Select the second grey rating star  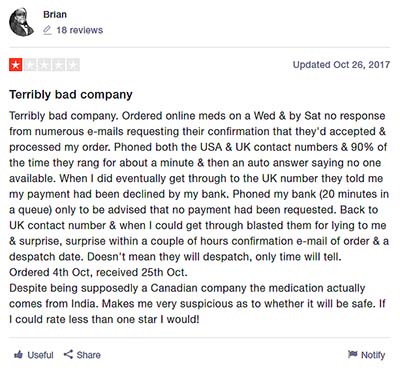tap(30, 65)
